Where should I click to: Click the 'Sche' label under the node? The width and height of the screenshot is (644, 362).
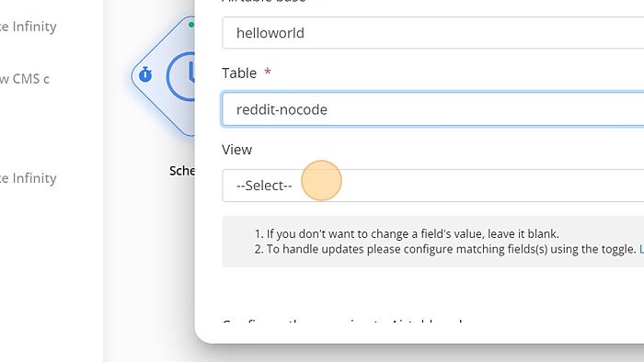pyautogui.click(x=182, y=171)
